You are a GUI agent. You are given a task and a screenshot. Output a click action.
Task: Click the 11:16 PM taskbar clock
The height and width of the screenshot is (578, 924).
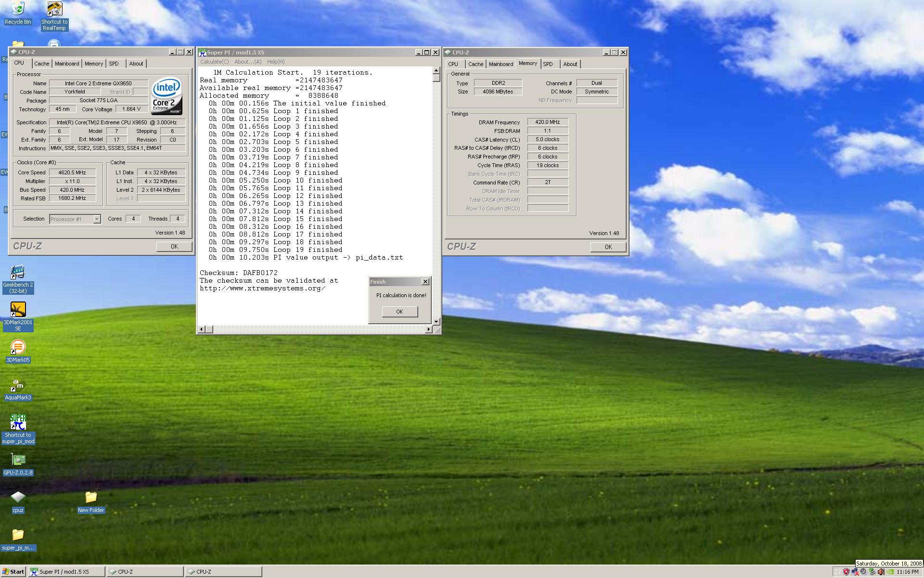[908, 572]
